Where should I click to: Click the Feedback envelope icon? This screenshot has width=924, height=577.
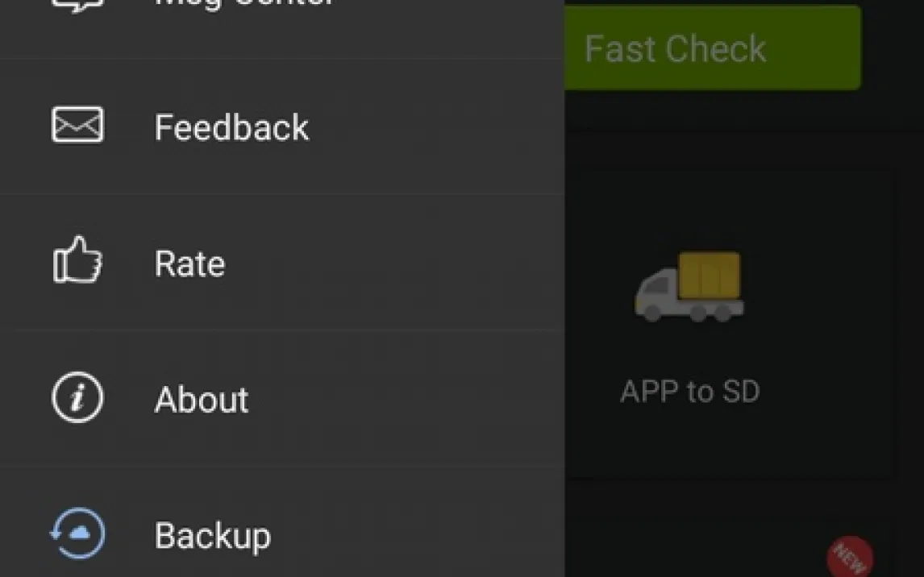pos(77,125)
